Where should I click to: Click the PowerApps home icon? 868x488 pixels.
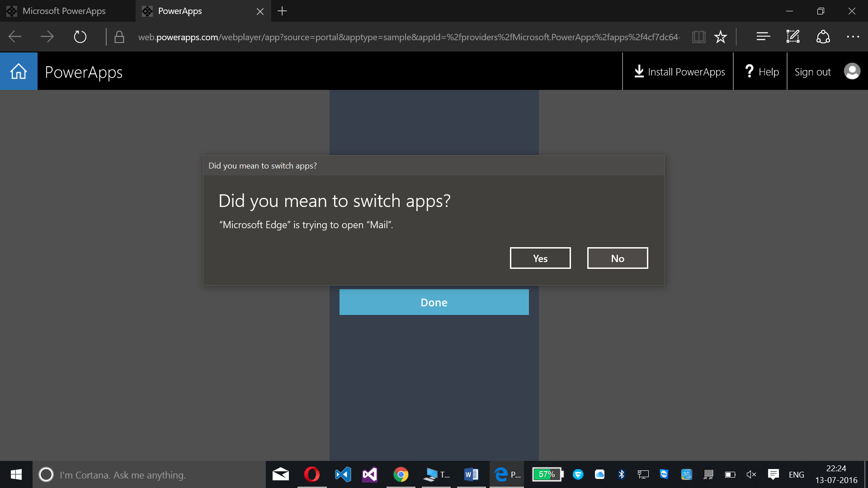[19, 71]
